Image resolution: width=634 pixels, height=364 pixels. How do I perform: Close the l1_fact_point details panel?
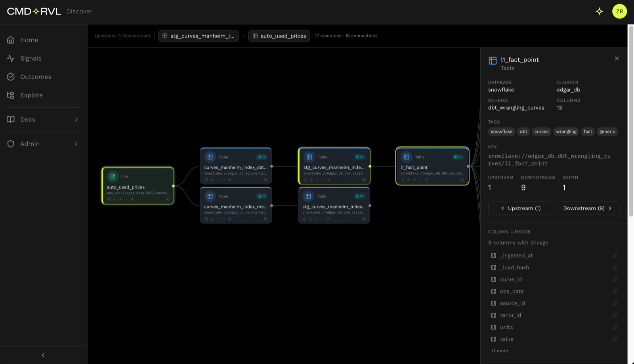pos(617,59)
